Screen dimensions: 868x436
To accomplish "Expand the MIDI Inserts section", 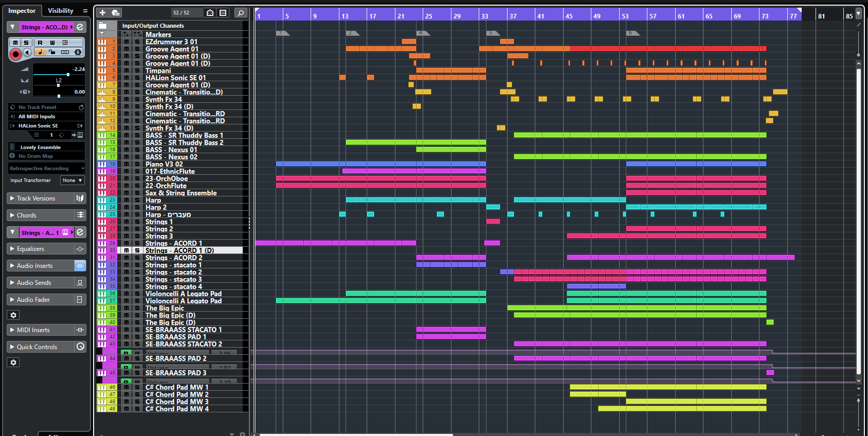I will click(12, 330).
